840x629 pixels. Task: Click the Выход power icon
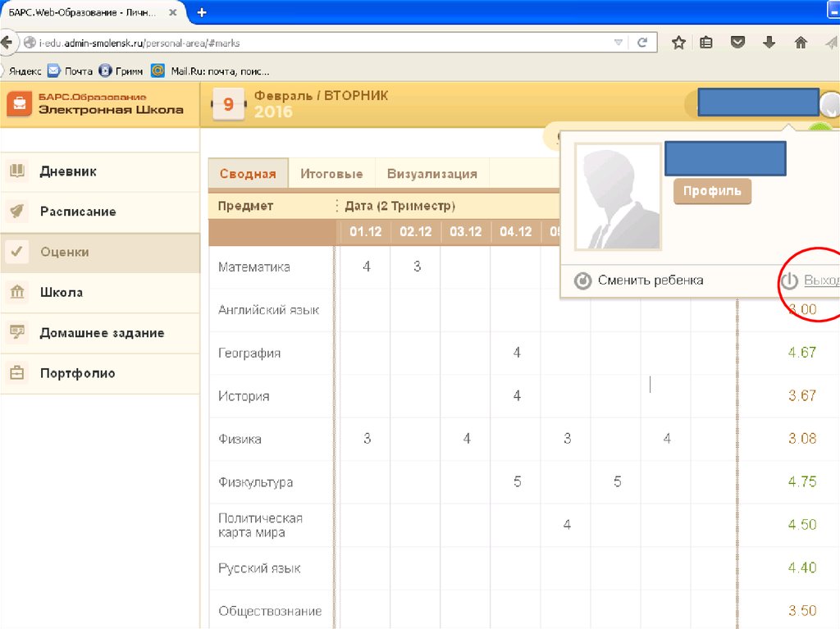(789, 281)
